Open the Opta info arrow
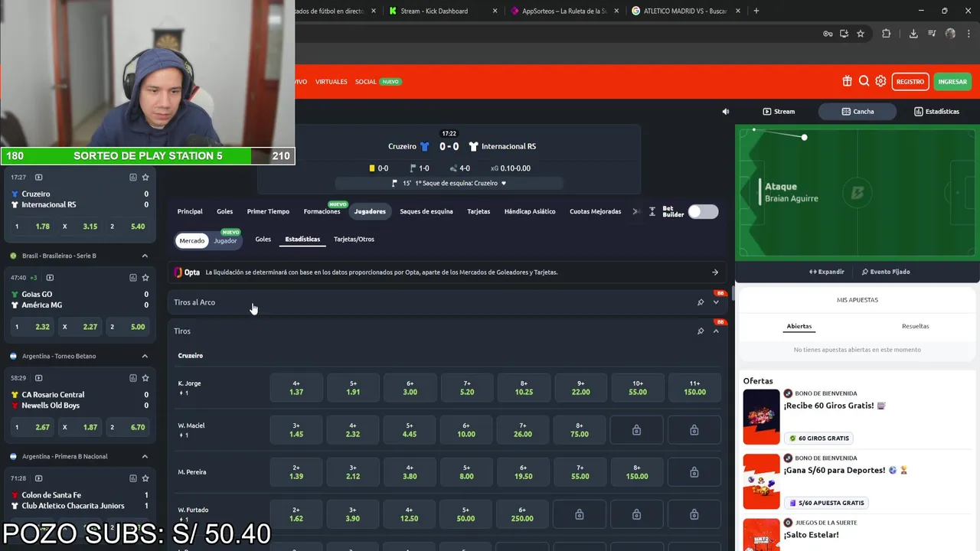Screen dimensions: 980x551 pos(715,272)
